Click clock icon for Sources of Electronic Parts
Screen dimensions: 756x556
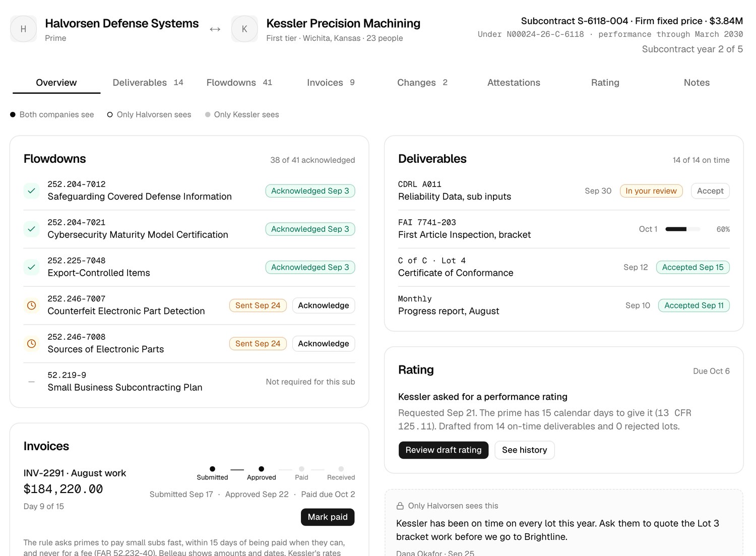pos(31,344)
